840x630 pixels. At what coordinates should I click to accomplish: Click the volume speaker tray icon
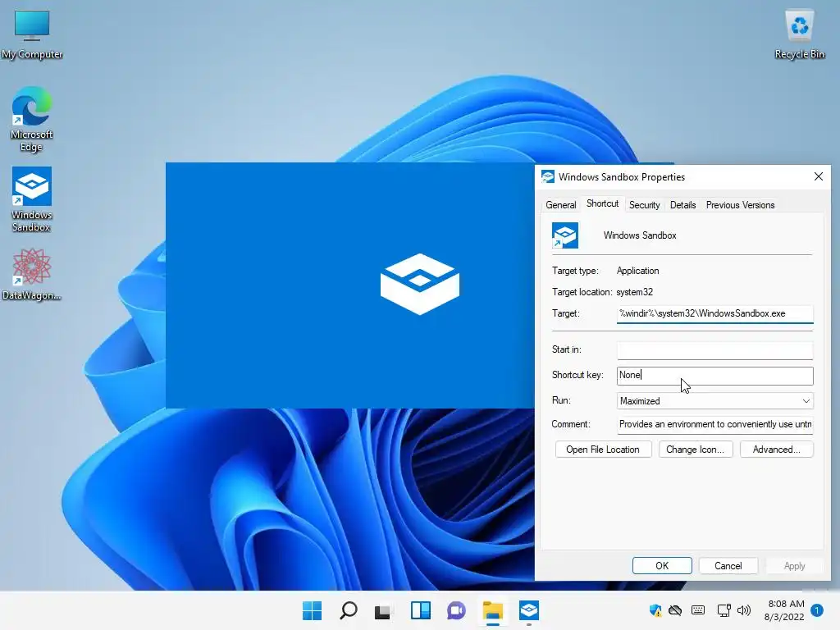point(743,610)
